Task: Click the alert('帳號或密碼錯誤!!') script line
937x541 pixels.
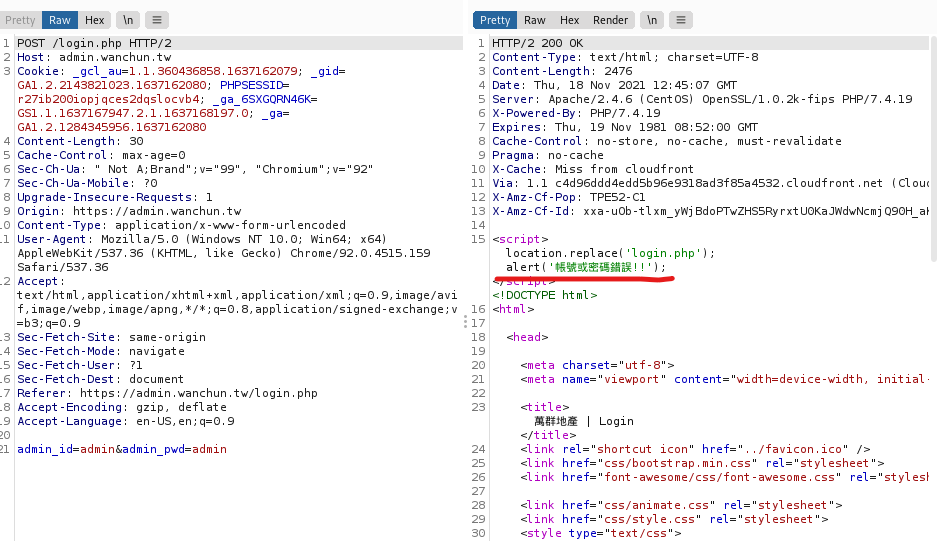Action: 586,267
